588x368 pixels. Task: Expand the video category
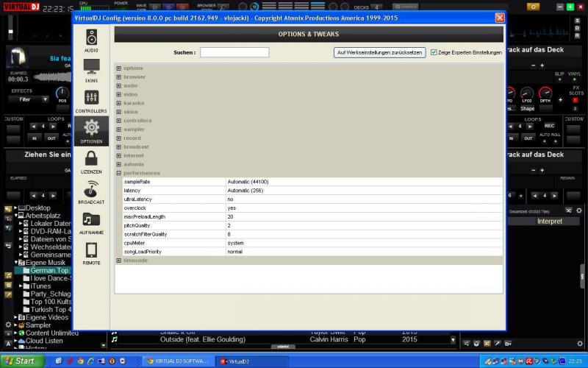coord(119,94)
